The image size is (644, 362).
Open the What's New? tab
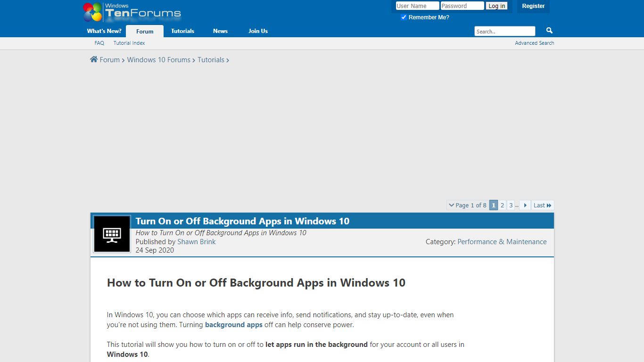click(x=104, y=31)
